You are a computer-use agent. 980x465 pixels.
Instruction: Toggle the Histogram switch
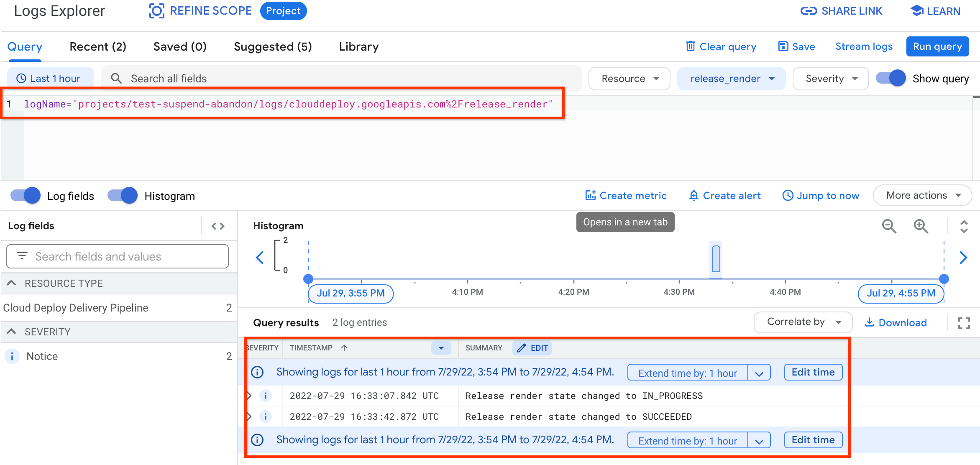click(123, 196)
